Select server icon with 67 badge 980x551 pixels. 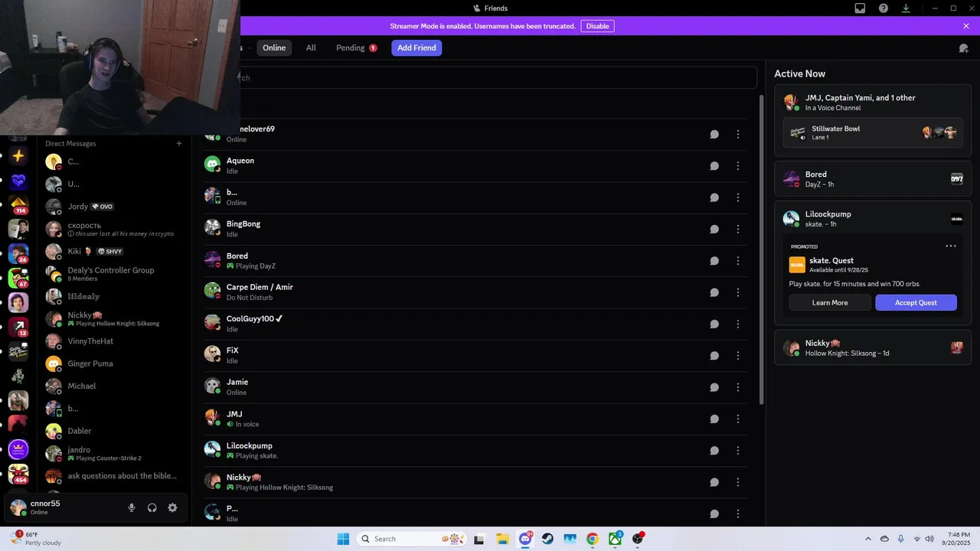tap(18, 278)
